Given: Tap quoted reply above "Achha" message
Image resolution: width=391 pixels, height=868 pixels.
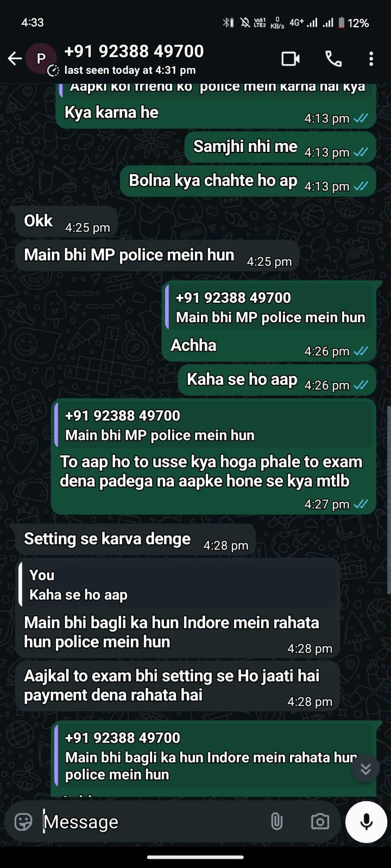Looking at the screenshot, I should 270,308.
